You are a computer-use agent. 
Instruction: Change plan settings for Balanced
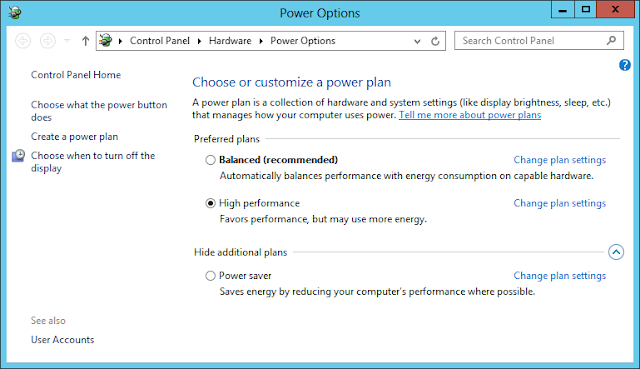(560, 160)
